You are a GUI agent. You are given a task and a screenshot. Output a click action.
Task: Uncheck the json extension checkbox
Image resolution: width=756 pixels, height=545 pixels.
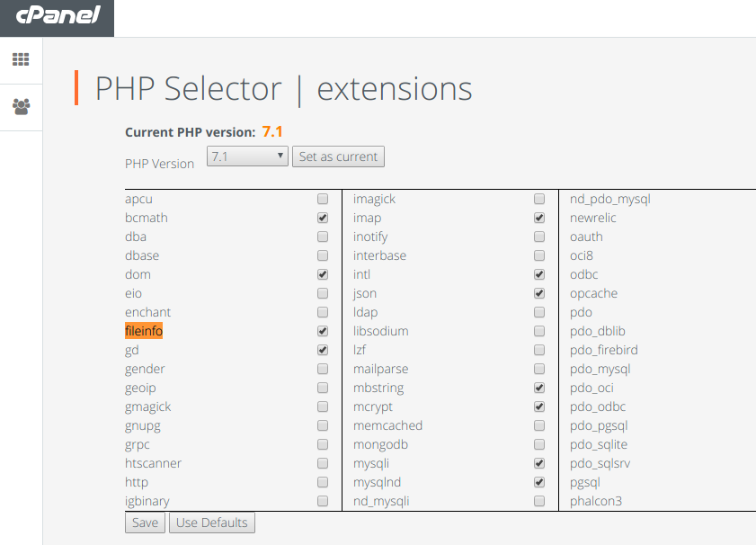[539, 293]
